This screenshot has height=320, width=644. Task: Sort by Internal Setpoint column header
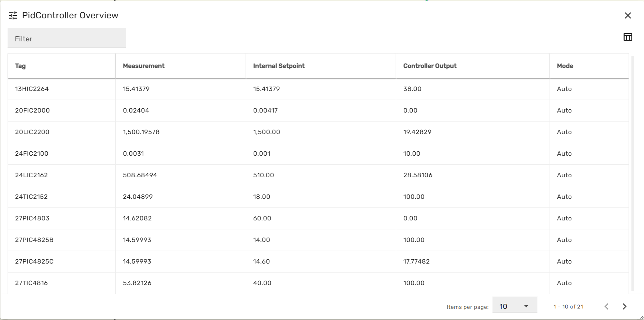tap(279, 66)
